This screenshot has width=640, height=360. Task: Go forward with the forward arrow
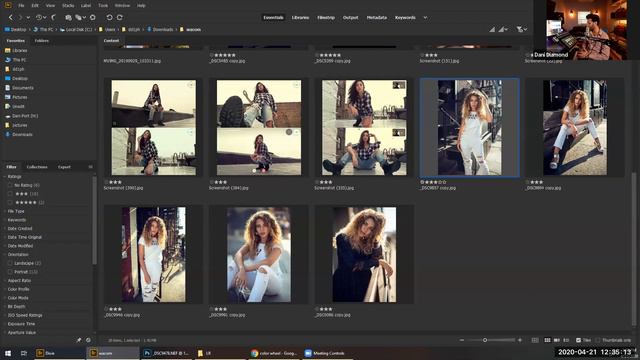20,18
